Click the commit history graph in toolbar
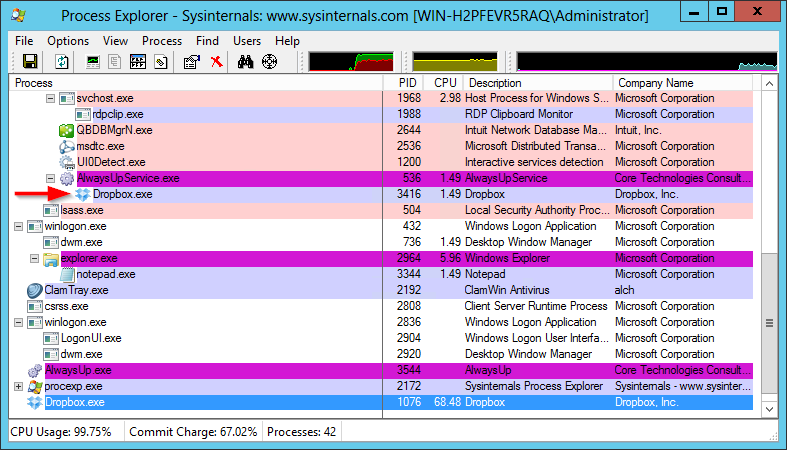The image size is (787, 450). point(455,62)
